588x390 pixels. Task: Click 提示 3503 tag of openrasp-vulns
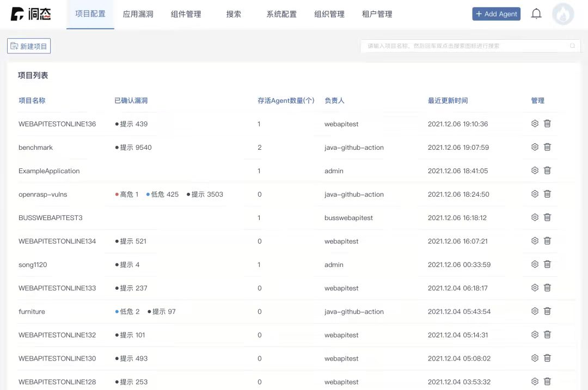(x=205, y=194)
